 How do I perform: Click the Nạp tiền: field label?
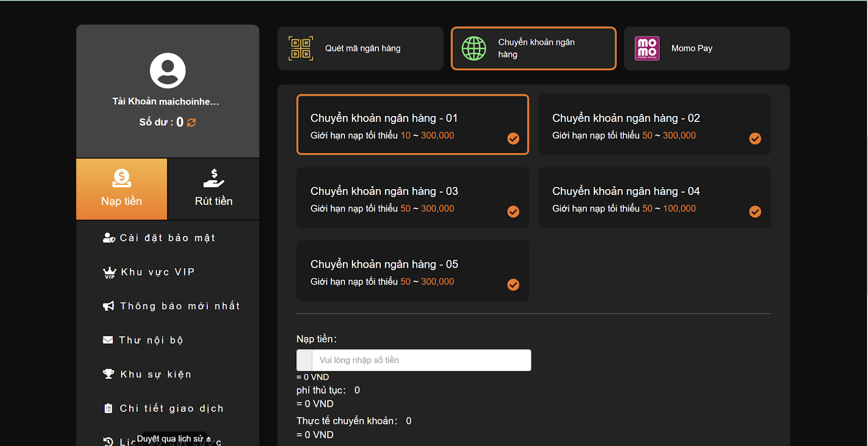[x=316, y=339]
